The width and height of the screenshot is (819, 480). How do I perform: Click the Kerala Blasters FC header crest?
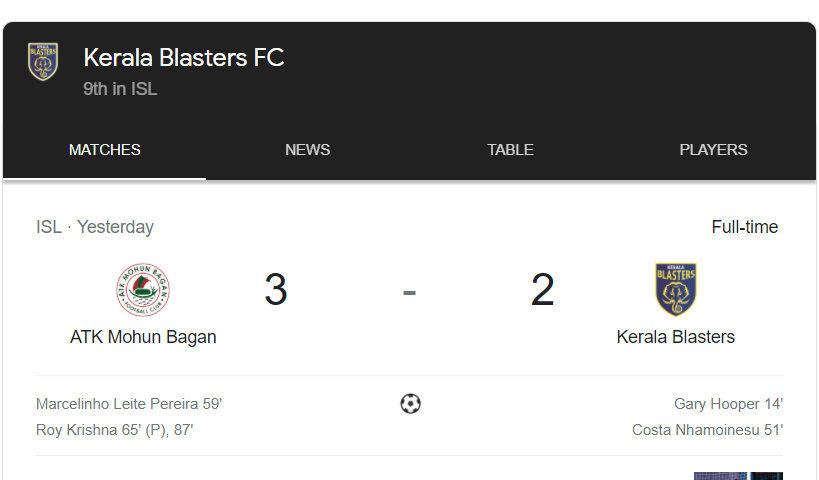[x=43, y=62]
